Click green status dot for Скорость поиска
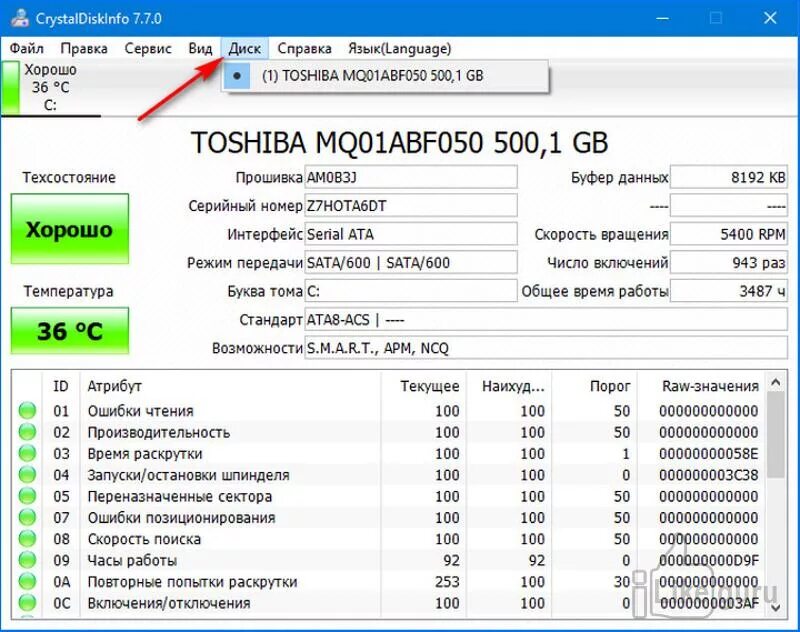The width and height of the screenshot is (800, 632). (x=27, y=539)
